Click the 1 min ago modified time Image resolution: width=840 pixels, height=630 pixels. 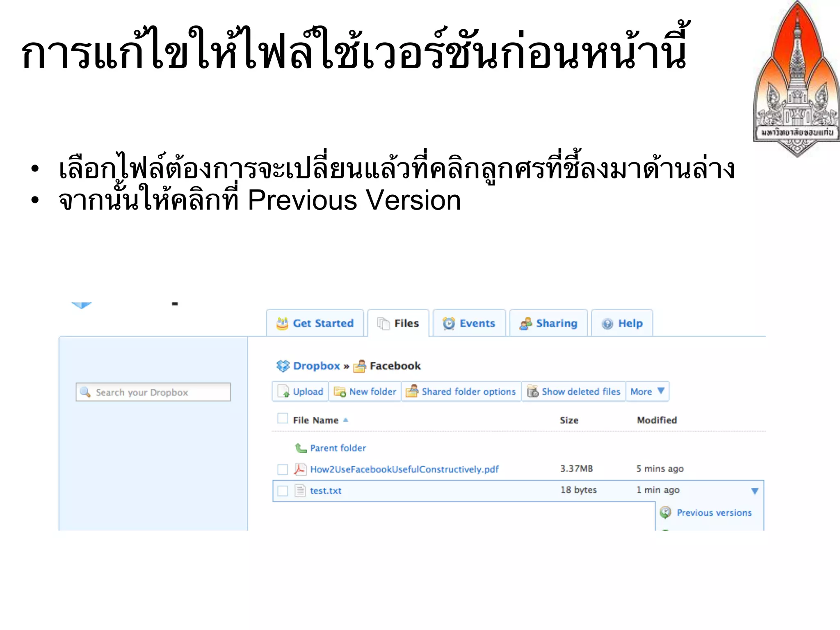point(658,490)
